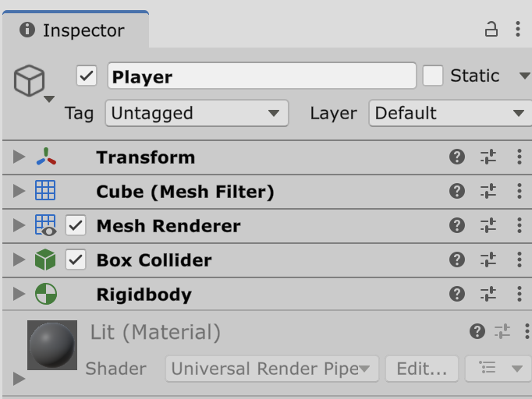Enable the Static checkbox
The image size is (532, 399).
tap(433, 76)
